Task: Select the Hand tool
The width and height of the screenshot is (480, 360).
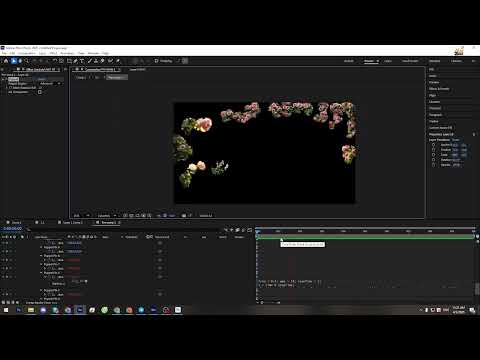Action: 20,61
